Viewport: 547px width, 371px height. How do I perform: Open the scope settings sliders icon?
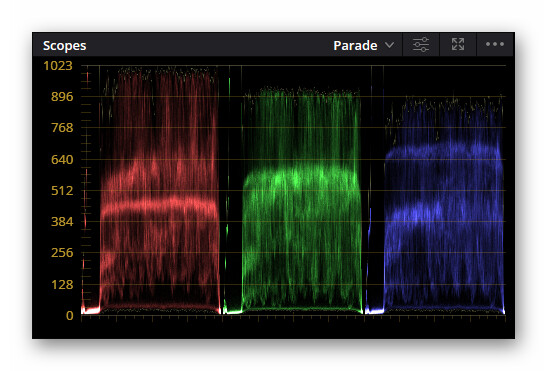(421, 44)
